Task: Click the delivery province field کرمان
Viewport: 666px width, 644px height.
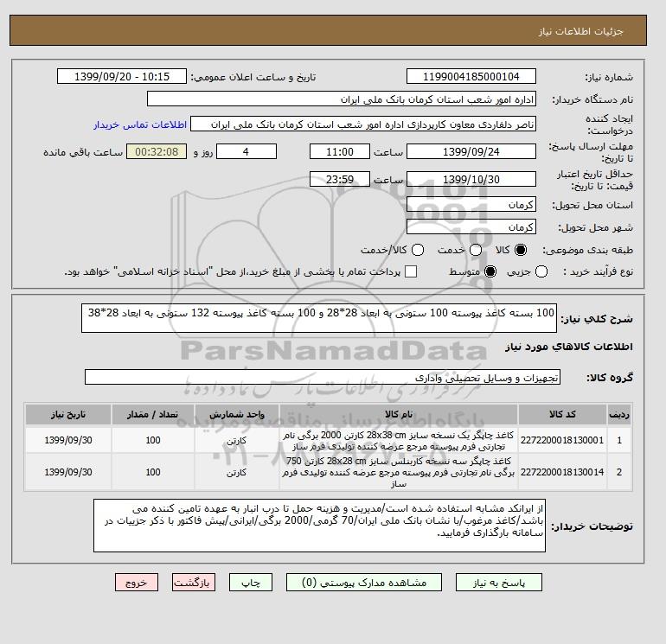Action: point(471,205)
